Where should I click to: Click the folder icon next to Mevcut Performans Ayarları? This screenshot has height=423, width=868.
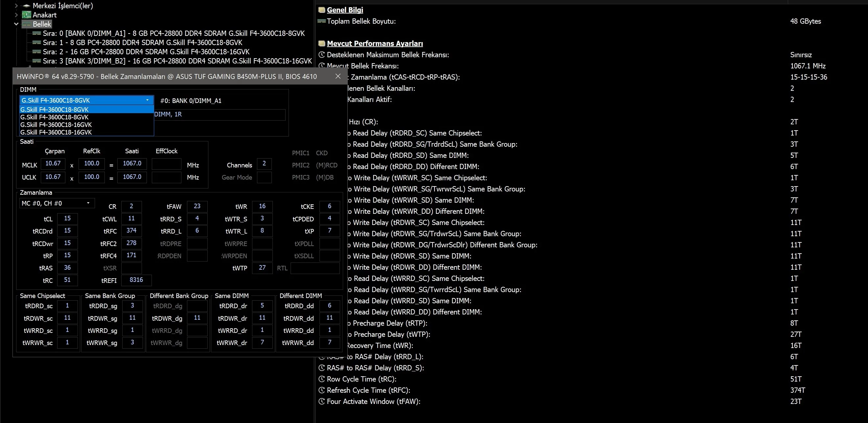click(x=322, y=43)
